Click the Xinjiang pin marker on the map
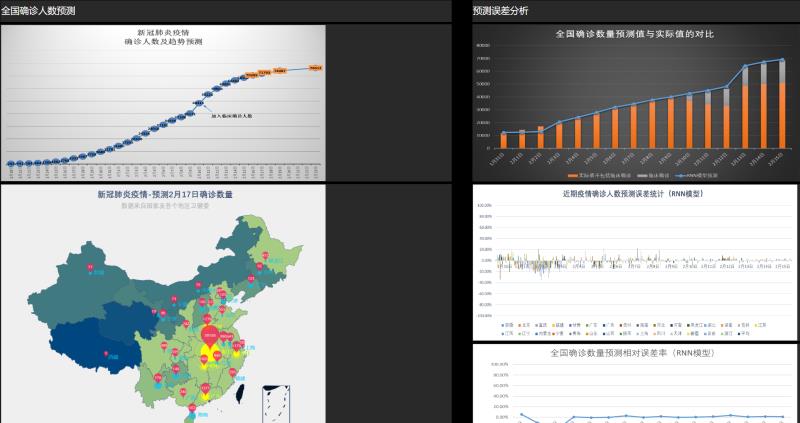The width and height of the screenshot is (800, 423). click(91, 267)
